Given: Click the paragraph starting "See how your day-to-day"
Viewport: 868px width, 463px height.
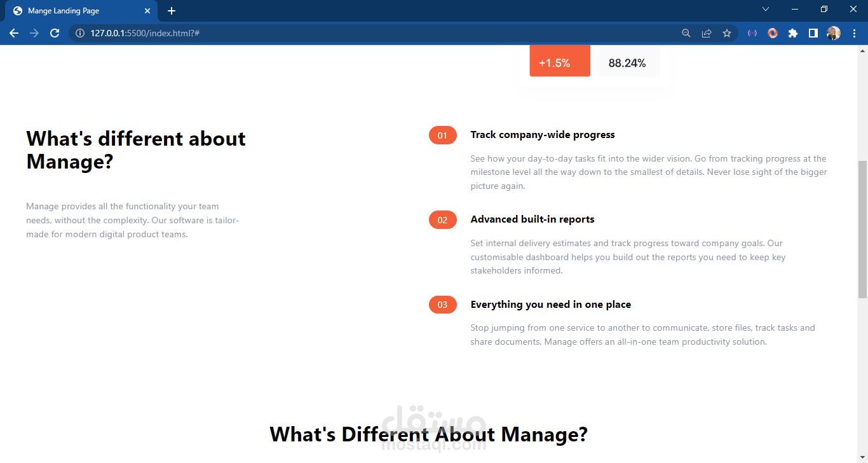Looking at the screenshot, I should pos(649,172).
